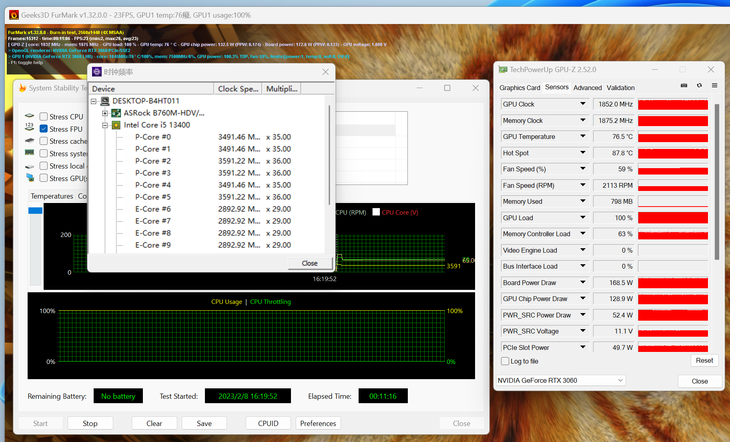Select the P-Core #3 row
The width and height of the screenshot is (730, 442).
[211, 173]
